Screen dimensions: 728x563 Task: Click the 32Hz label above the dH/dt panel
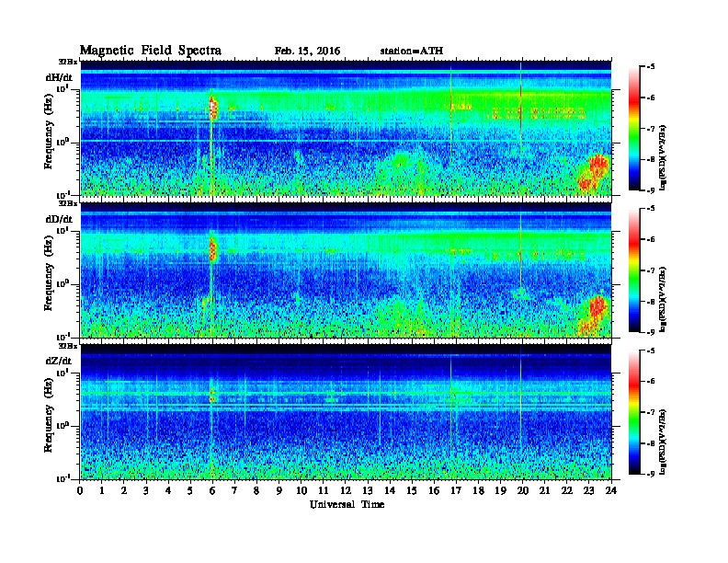coord(68,62)
